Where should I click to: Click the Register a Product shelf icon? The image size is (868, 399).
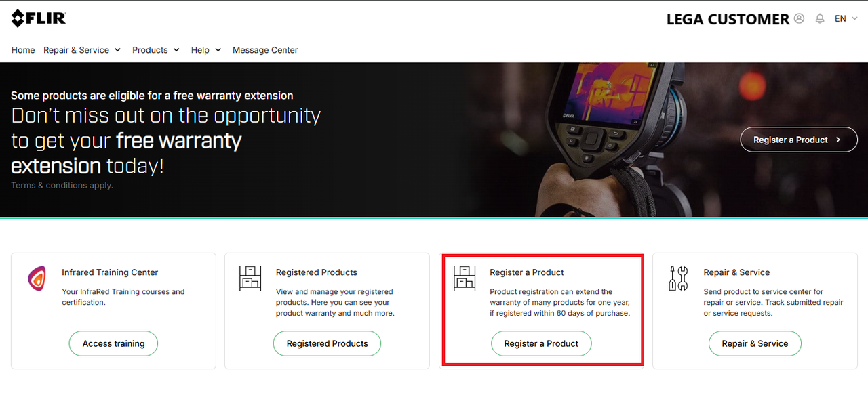point(465,278)
